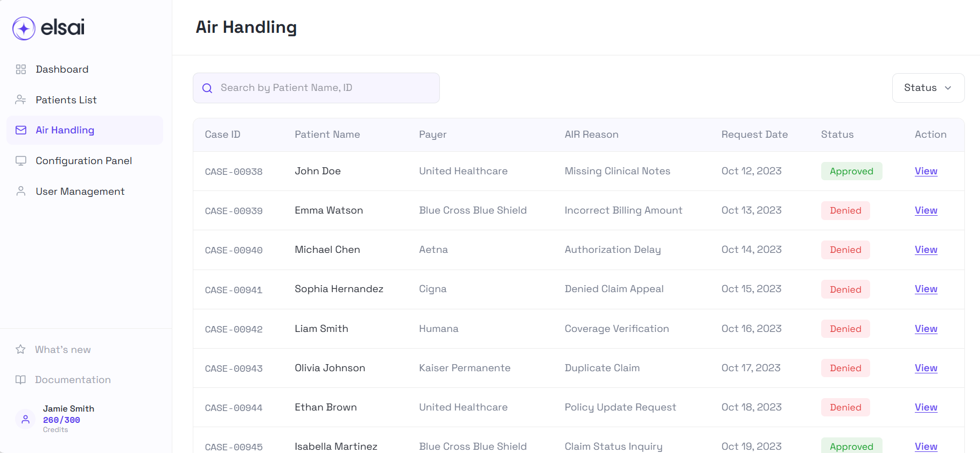The width and height of the screenshot is (980, 453).
Task: Click reason Duplicate Claim
Action: tap(602, 368)
